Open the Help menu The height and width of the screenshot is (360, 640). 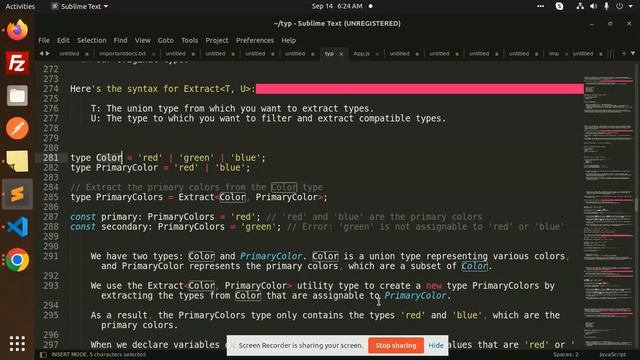(x=289, y=40)
